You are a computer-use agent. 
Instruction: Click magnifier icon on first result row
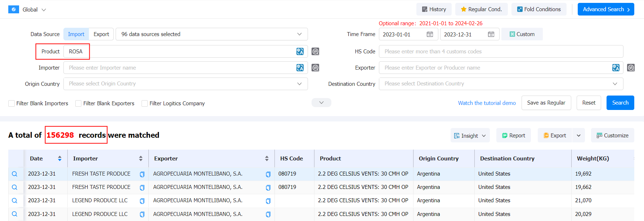(x=14, y=174)
